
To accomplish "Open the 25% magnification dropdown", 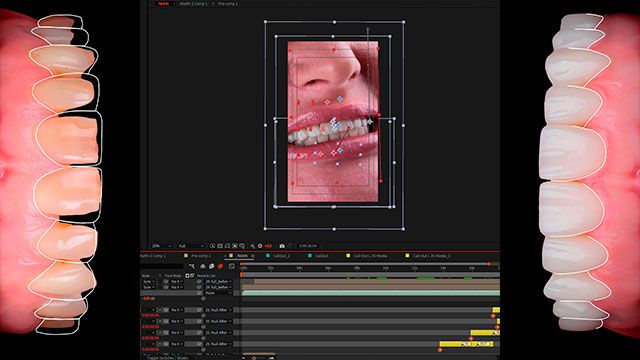I will coord(162,246).
